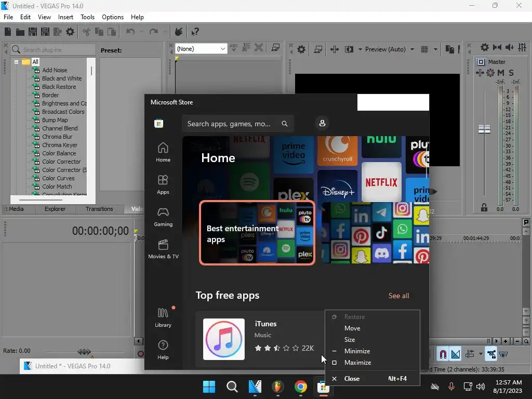Click the Save As icon in VEGAS toolbar
The image size is (532, 399).
tap(45, 32)
